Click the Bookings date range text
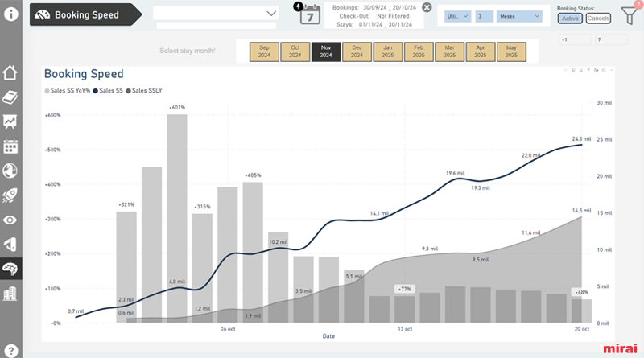Screen dimensions: 644x358 point(374,7)
